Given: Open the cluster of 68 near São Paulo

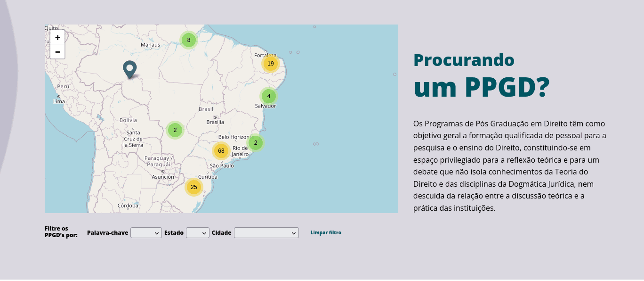Looking at the screenshot, I should click(221, 151).
